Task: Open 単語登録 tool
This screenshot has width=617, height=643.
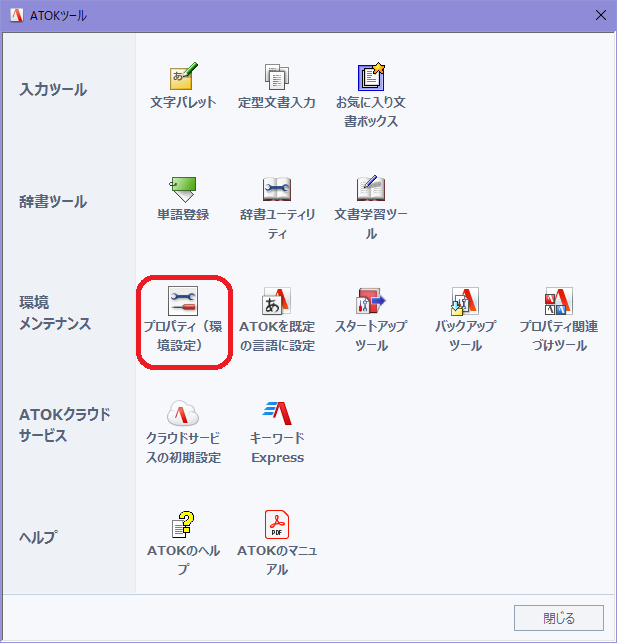Action: 183,198
